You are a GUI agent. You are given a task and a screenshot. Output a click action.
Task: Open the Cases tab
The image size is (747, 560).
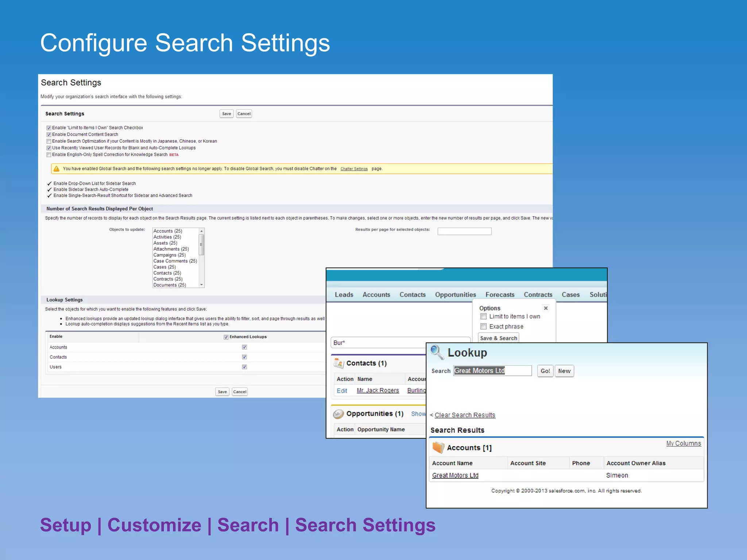pyautogui.click(x=570, y=295)
